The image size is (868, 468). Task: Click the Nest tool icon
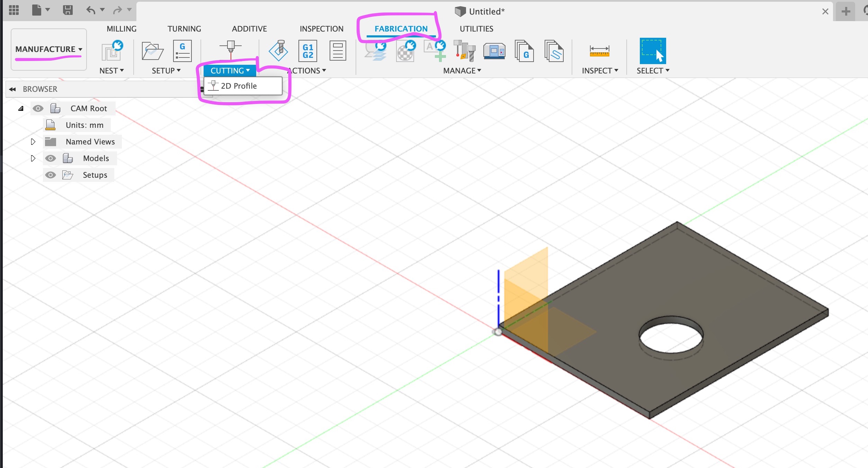pos(112,51)
